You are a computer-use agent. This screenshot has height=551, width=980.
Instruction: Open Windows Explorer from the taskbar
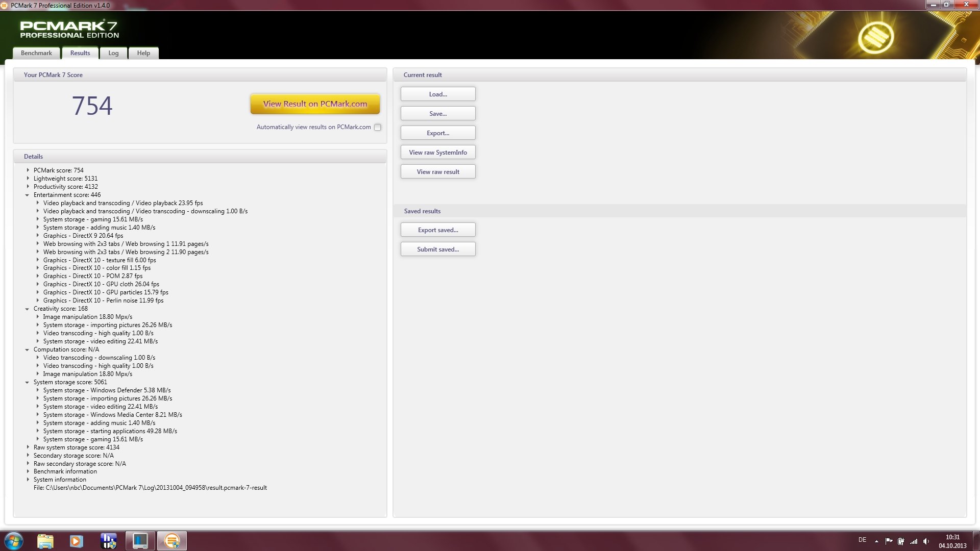(x=45, y=541)
